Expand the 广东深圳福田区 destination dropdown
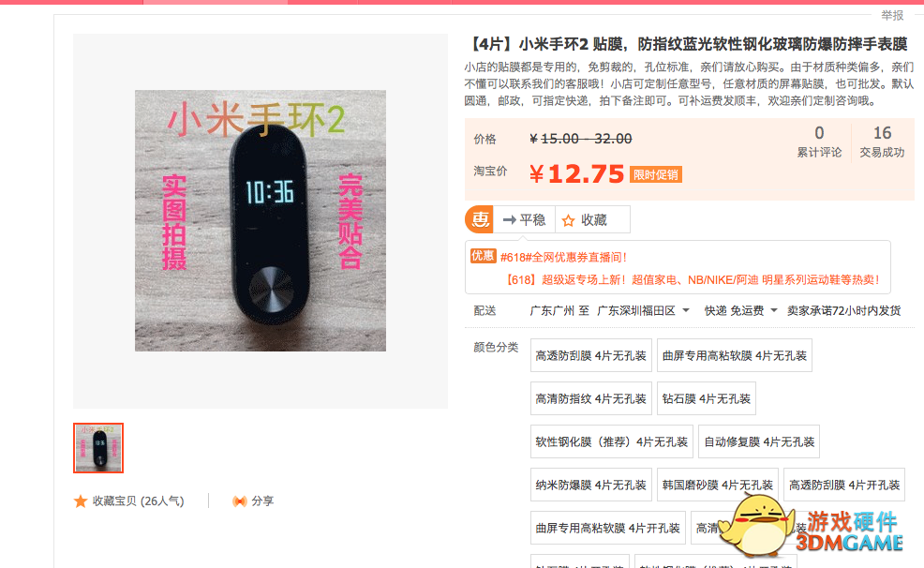Screen dimensions: 924x568 pyautogui.click(x=643, y=310)
